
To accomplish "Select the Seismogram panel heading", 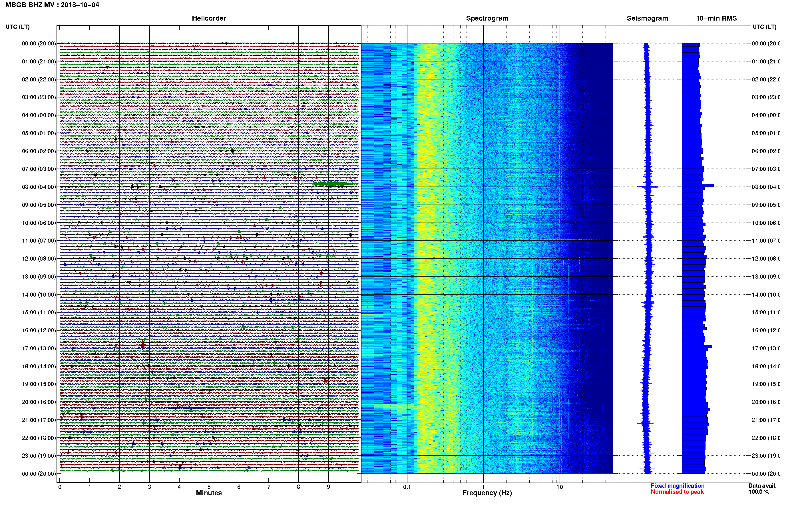I will pyautogui.click(x=647, y=19).
